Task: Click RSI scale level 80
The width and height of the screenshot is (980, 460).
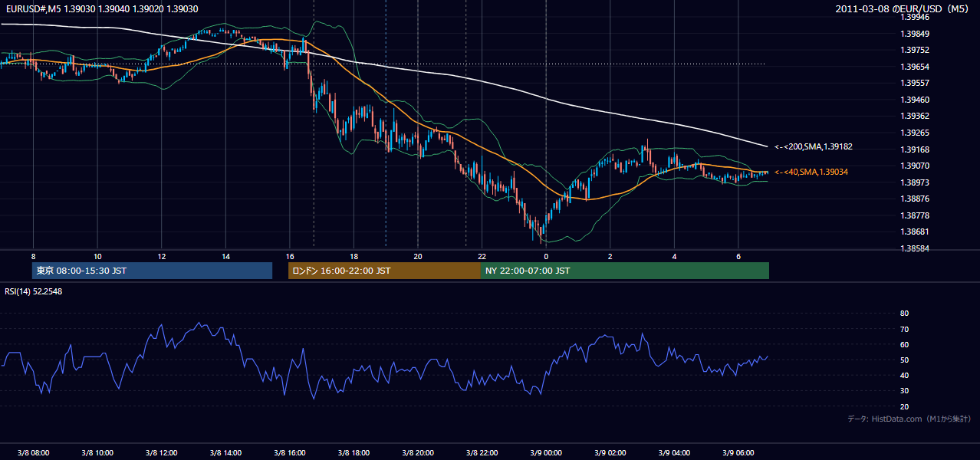Action: 904,314
